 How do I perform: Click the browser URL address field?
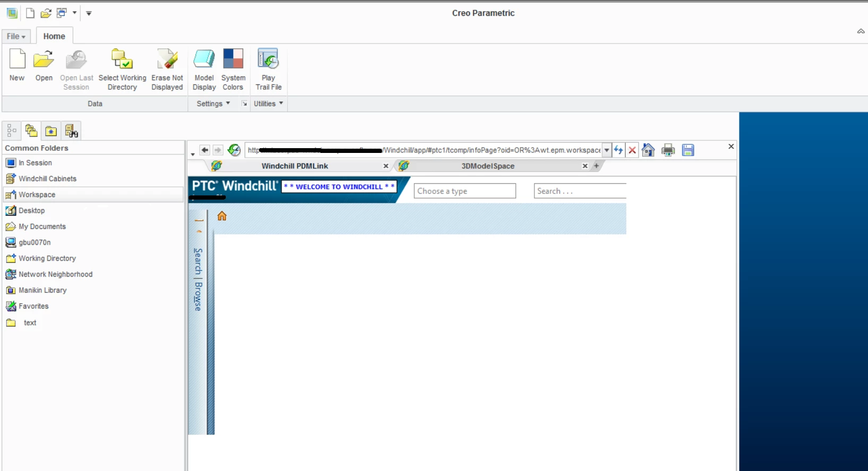(x=423, y=150)
